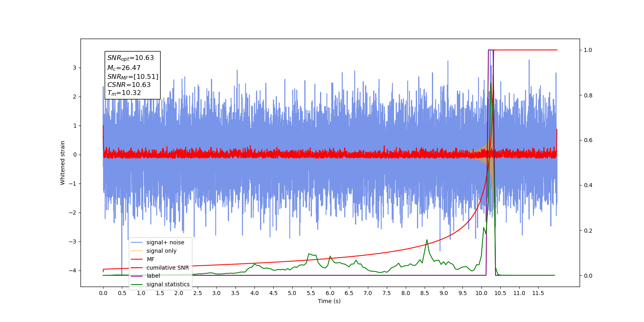Click the 1.0 tick on the right axis
Screen dimensions: 644x322
point(588,50)
